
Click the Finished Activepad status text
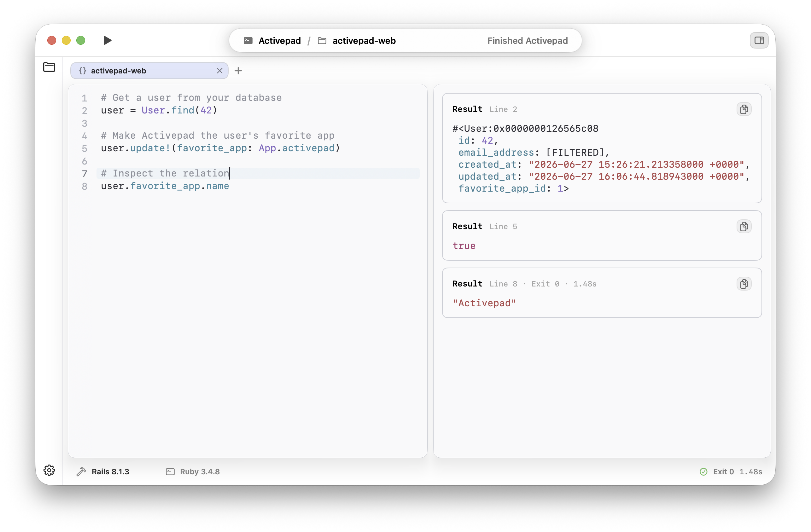[527, 41]
